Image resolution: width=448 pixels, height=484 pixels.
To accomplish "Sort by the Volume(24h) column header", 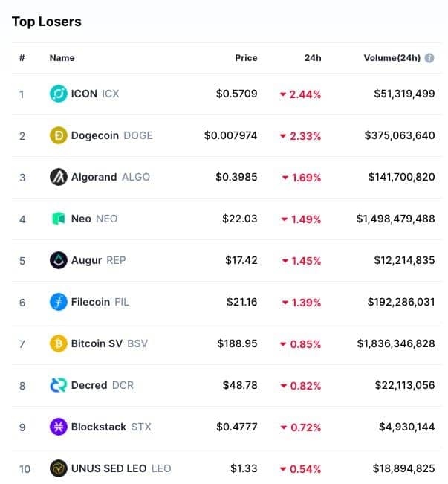I will click(x=392, y=58).
